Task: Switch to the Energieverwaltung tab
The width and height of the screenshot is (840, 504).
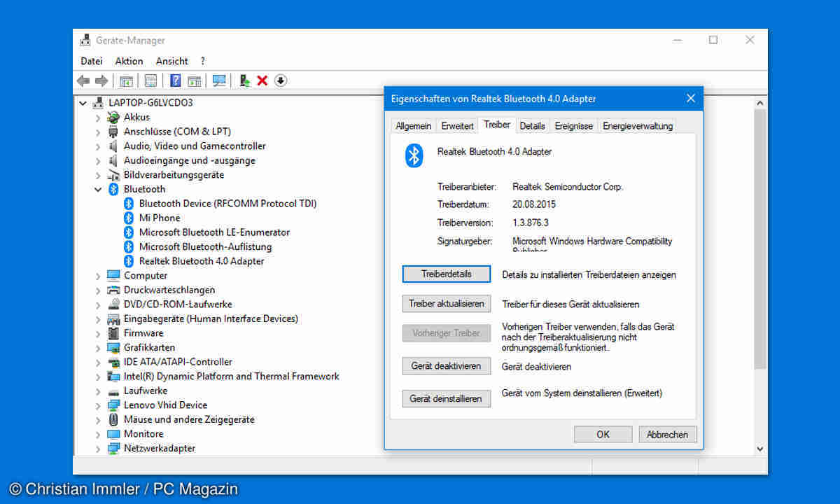Action: coord(637,126)
